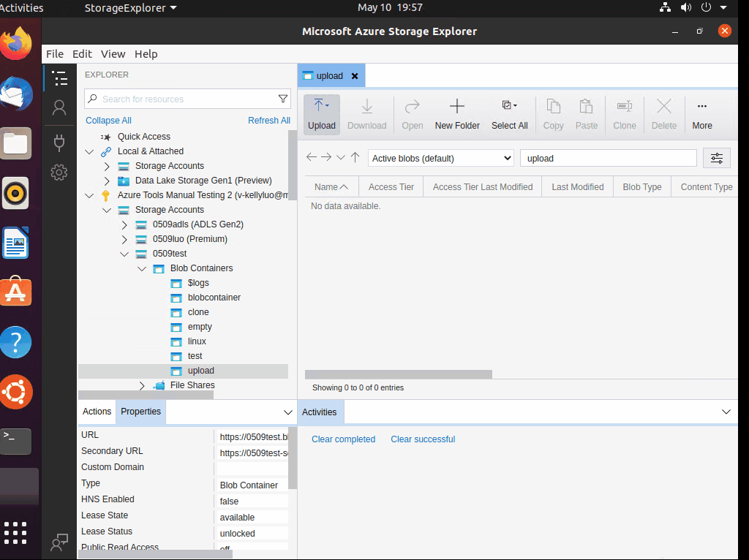Open Terminal from the Ubuntu dock
749x560 pixels.
tap(16, 440)
